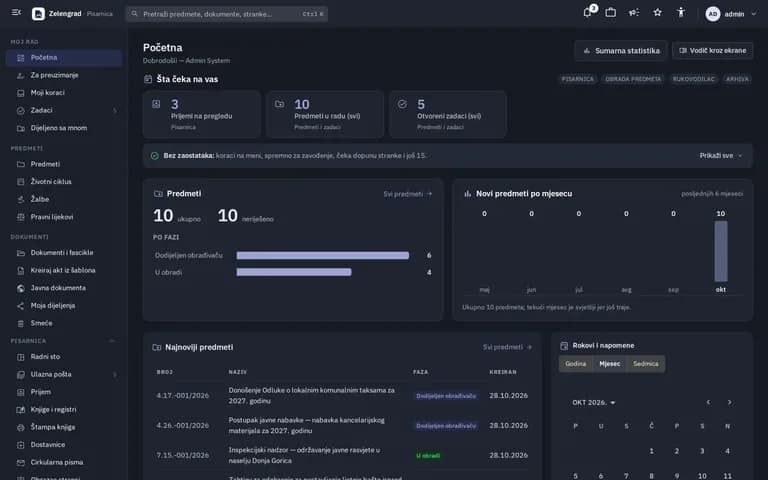
Task: Open the briefcase icon in top bar
Action: tap(611, 13)
